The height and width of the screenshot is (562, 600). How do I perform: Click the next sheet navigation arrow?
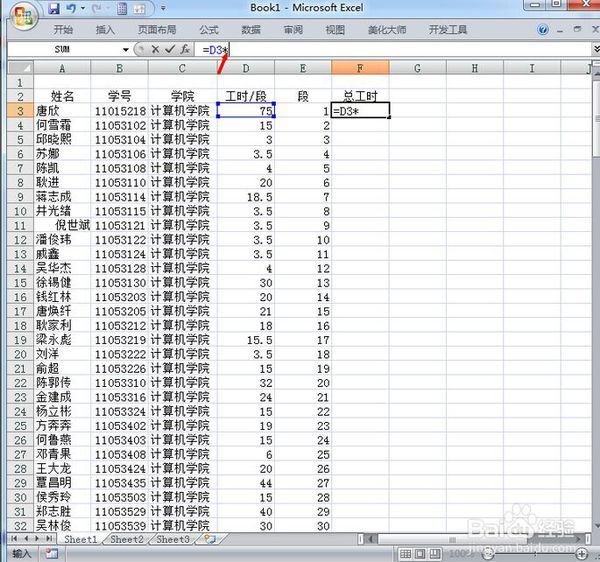tap(37, 539)
